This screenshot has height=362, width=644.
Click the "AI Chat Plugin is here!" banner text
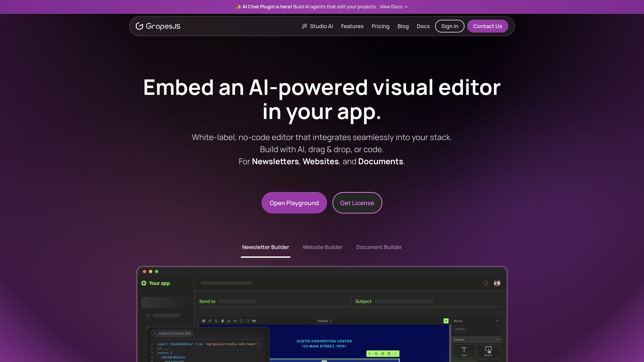click(267, 7)
